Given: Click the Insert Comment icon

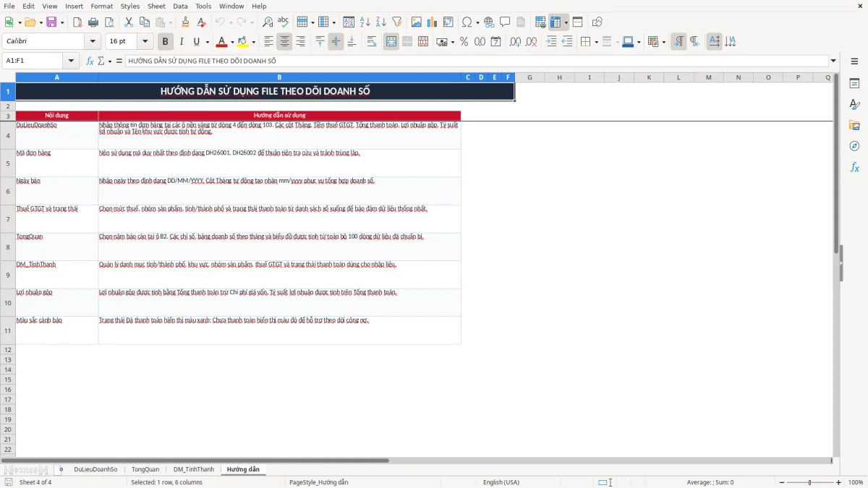Looking at the screenshot, I should point(505,22).
